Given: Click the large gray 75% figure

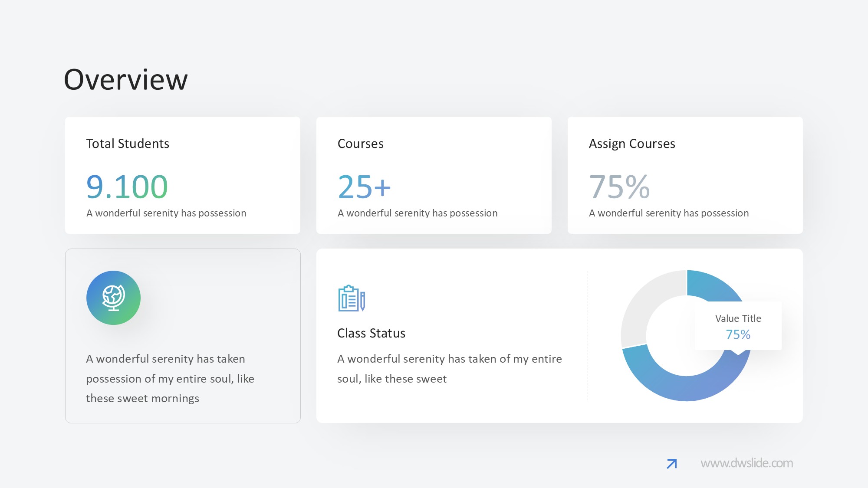Looking at the screenshot, I should click(x=619, y=187).
